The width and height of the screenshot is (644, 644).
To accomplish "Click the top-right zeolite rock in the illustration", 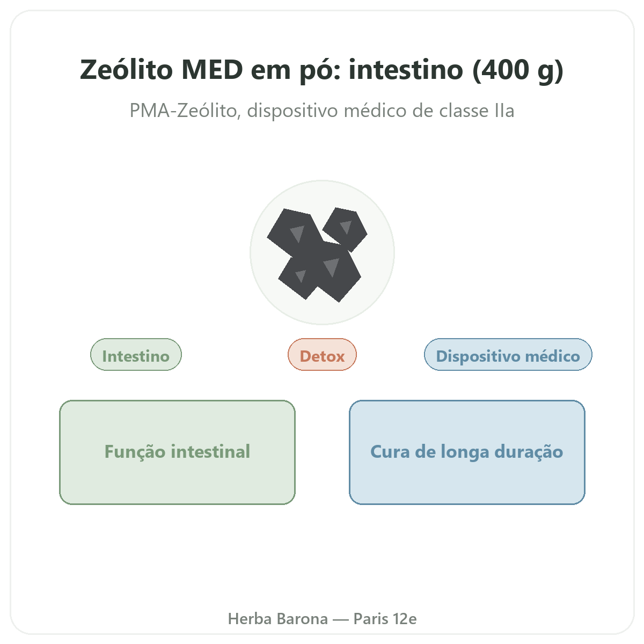I will click(x=345, y=229).
